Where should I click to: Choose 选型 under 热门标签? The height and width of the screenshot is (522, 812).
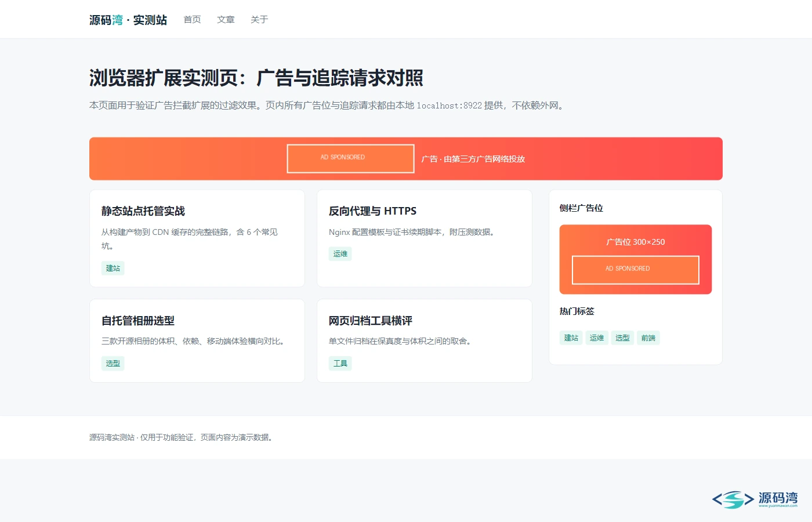622,338
